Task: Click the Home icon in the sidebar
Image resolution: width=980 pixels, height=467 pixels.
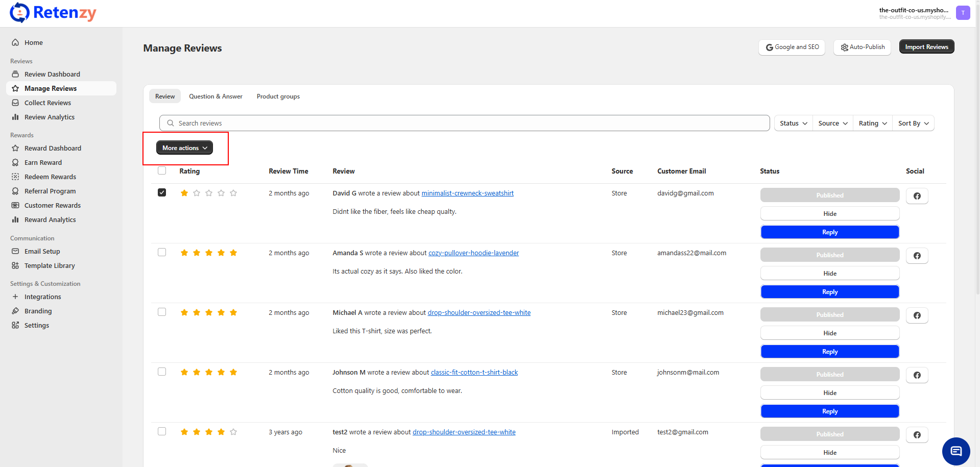Action: (15, 42)
